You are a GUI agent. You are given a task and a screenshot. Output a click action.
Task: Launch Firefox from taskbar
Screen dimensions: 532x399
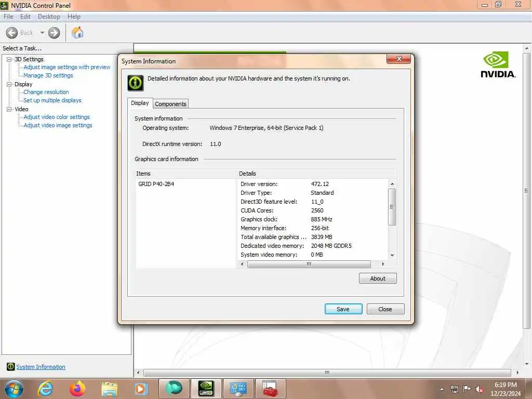pos(77,389)
